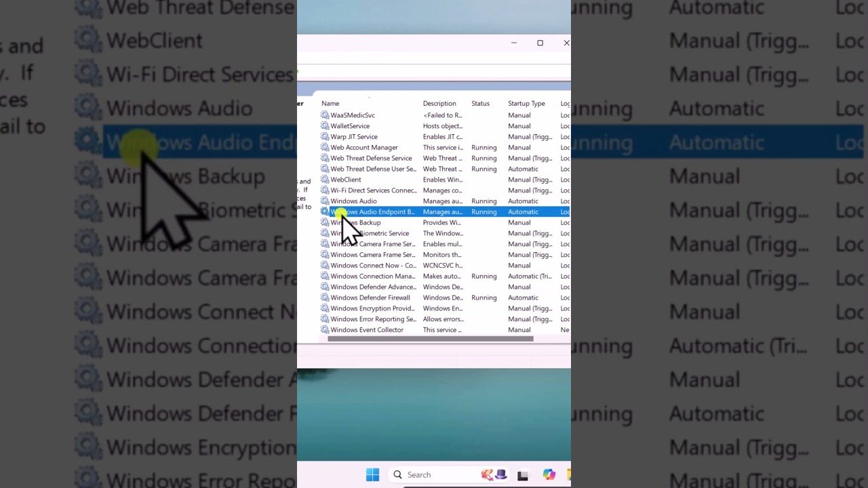
Task: Click the gear icon beside Wi-Fi Direct Services
Action: pyautogui.click(x=325, y=190)
